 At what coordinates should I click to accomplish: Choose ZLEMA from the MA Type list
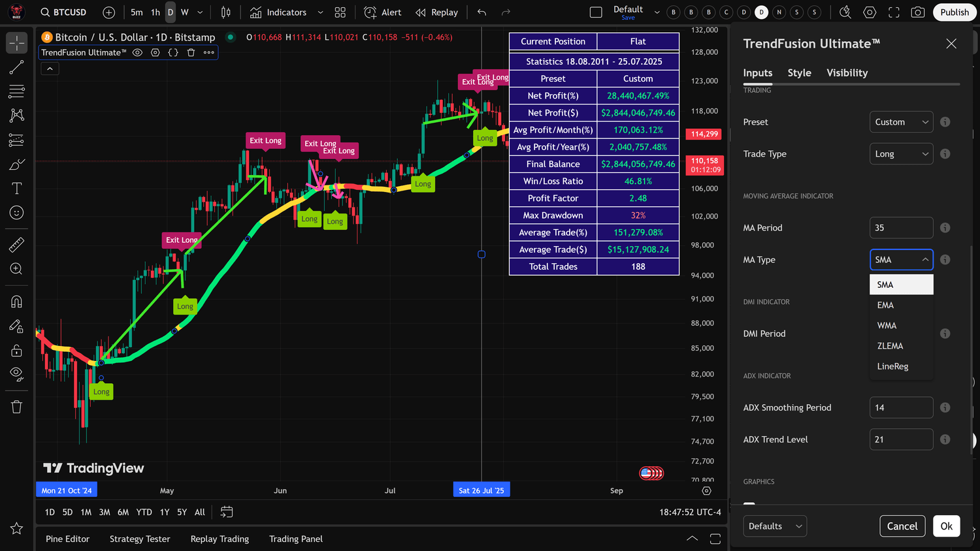click(902, 346)
